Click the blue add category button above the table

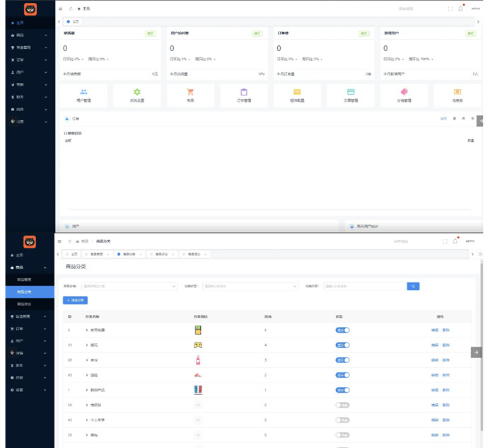click(76, 301)
